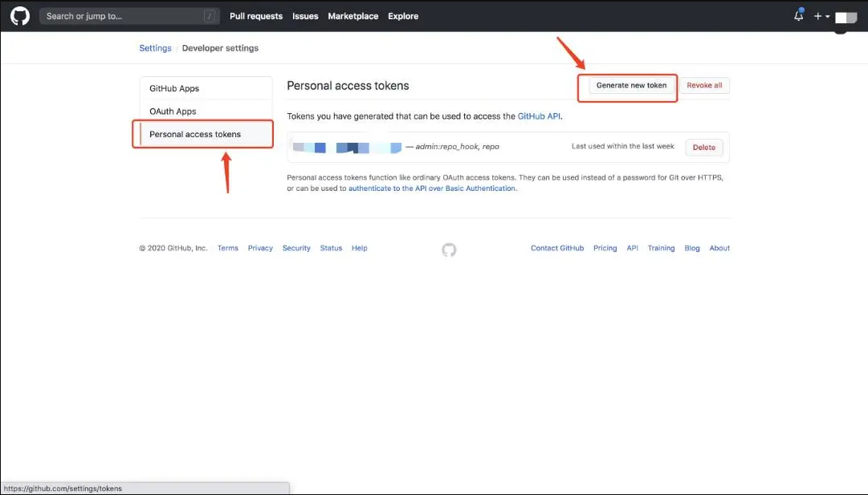Expand the plus create-new dropdown
The width and height of the screenshot is (868, 495).
[821, 16]
